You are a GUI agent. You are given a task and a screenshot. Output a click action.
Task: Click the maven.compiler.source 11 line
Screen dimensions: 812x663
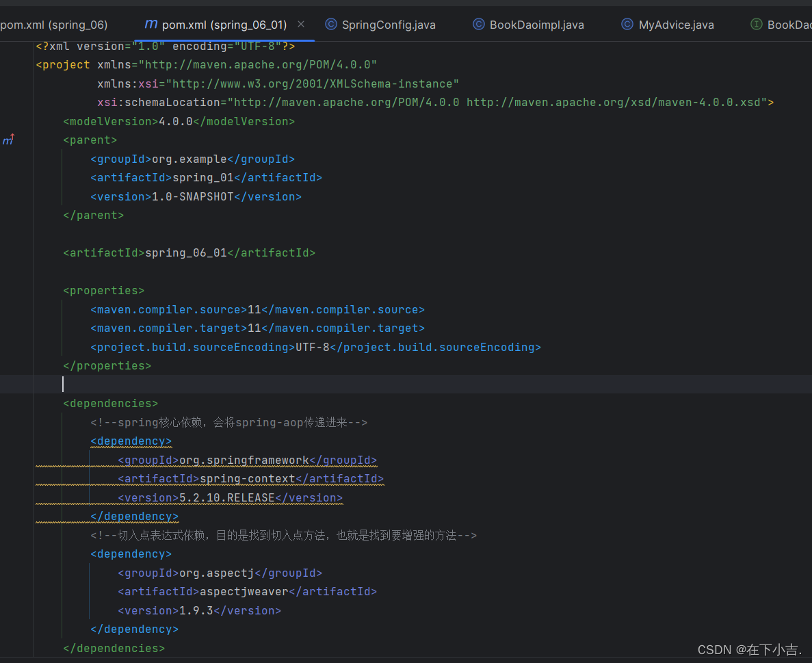click(x=257, y=310)
